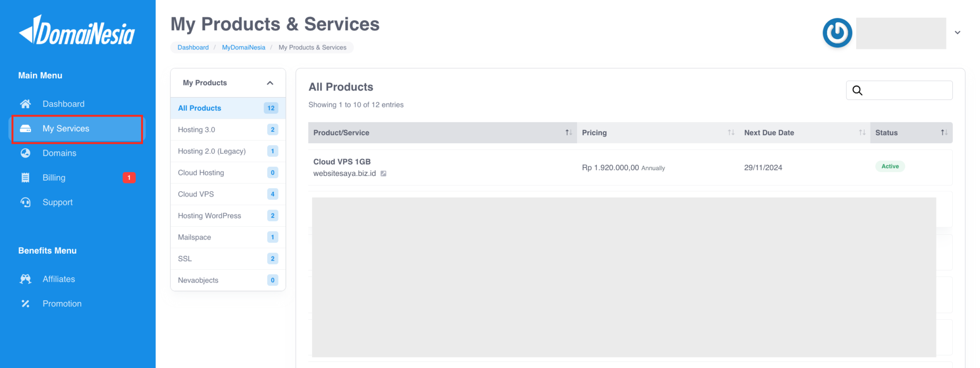Click the blue power avatar icon
The width and height of the screenshot is (980, 368).
pyautogui.click(x=837, y=33)
